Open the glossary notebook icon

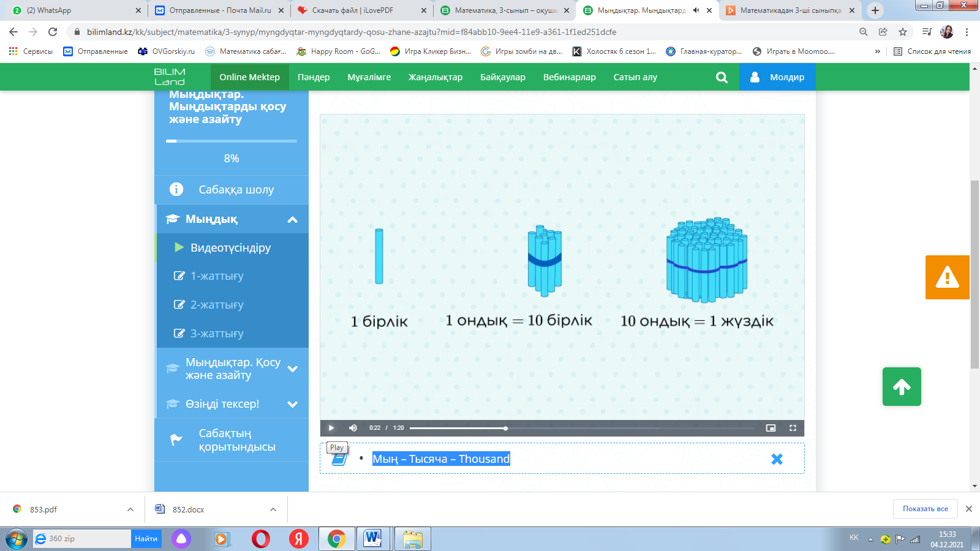[x=339, y=459]
